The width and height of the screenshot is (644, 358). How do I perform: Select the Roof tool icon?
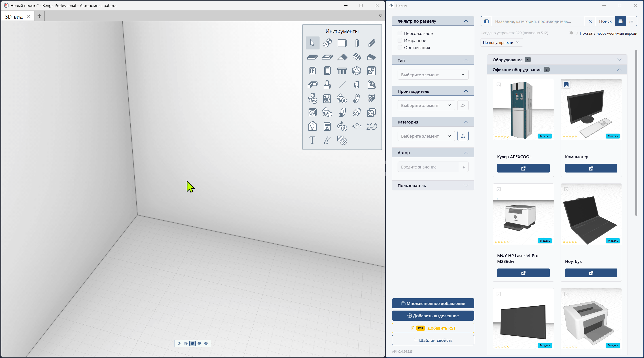pyautogui.click(x=342, y=57)
